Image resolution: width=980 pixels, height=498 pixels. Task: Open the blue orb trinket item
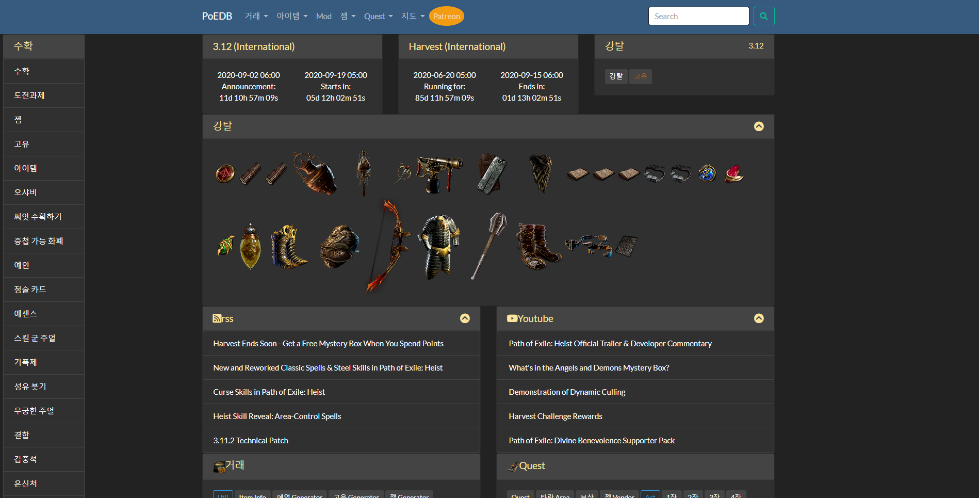[708, 173]
